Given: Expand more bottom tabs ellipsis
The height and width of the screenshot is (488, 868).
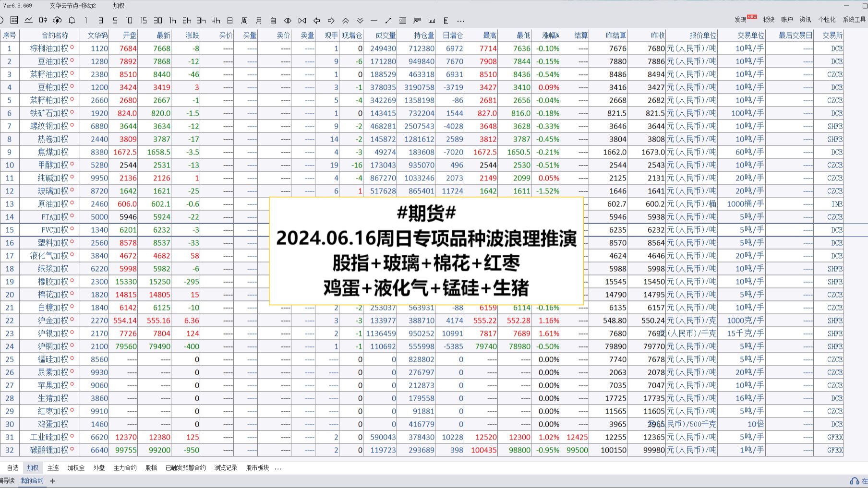Looking at the screenshot, I should [x=278, y=468].
